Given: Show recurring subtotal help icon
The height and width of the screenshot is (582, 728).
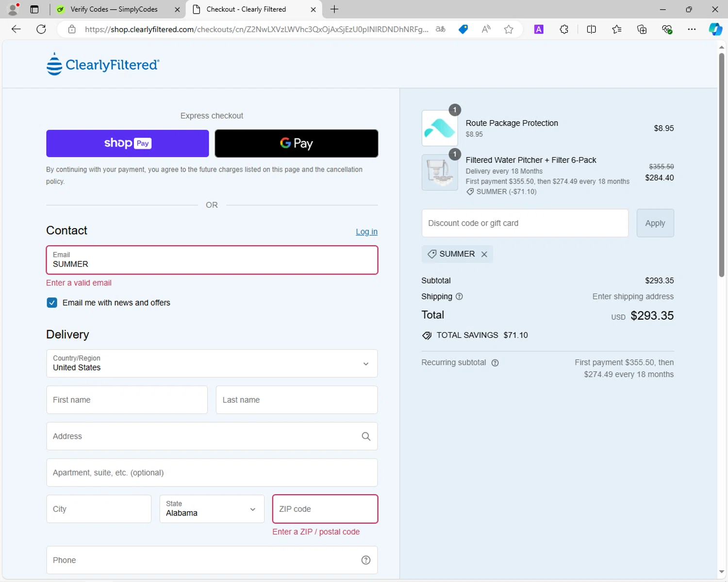Looking at the screenshot, I should 495,363.
